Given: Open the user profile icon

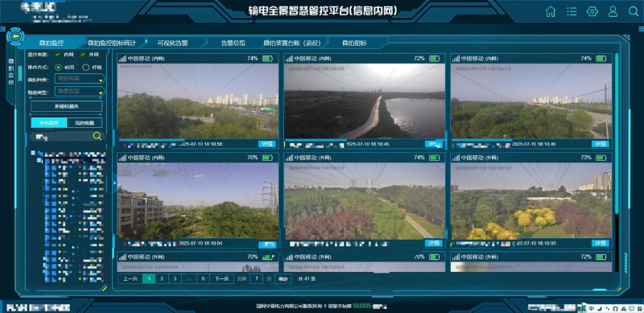Looking at the screenshot, I should (x=613, y=11).
